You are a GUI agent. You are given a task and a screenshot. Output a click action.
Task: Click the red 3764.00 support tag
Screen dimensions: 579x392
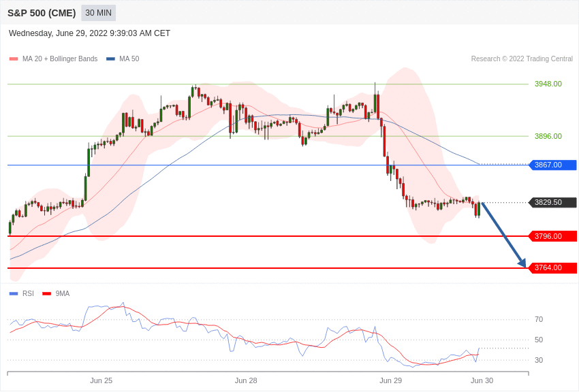click(553, 267)
